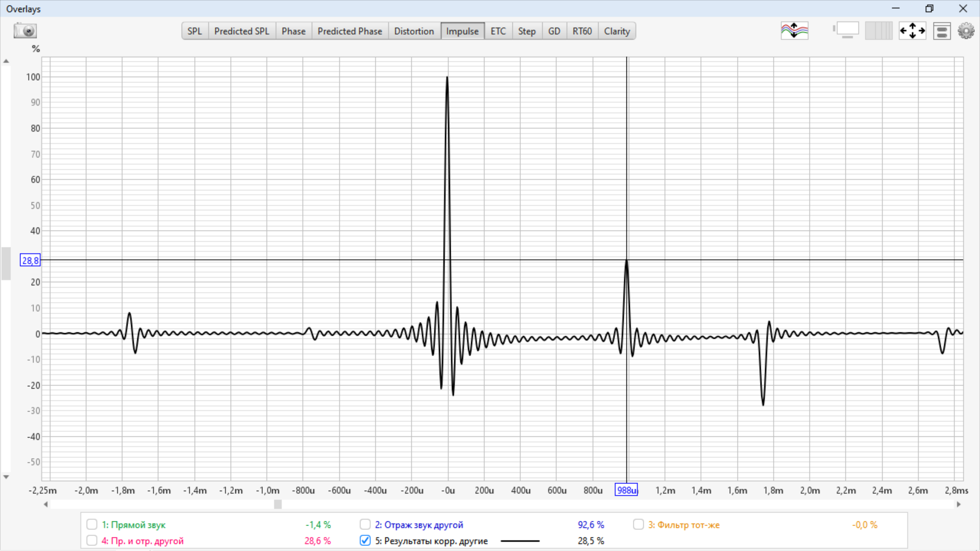
Task: Enable trace 1: Прямой звук checkbox
Action: click(92, 524)
